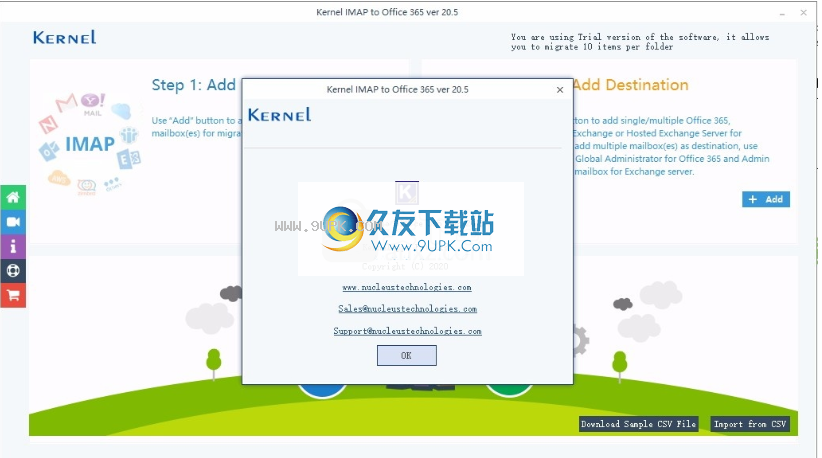Minimize the main application window
This screenshot has height=458, width=822.
(782, 13)
